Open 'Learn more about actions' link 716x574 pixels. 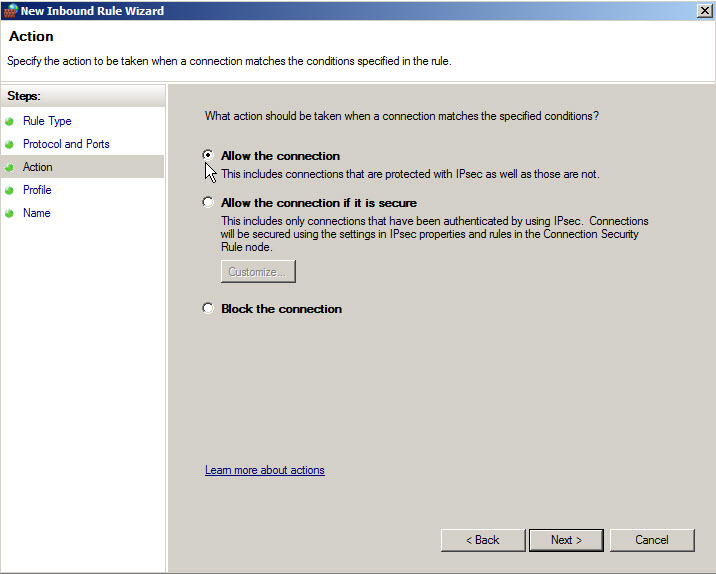pos(265,470)
